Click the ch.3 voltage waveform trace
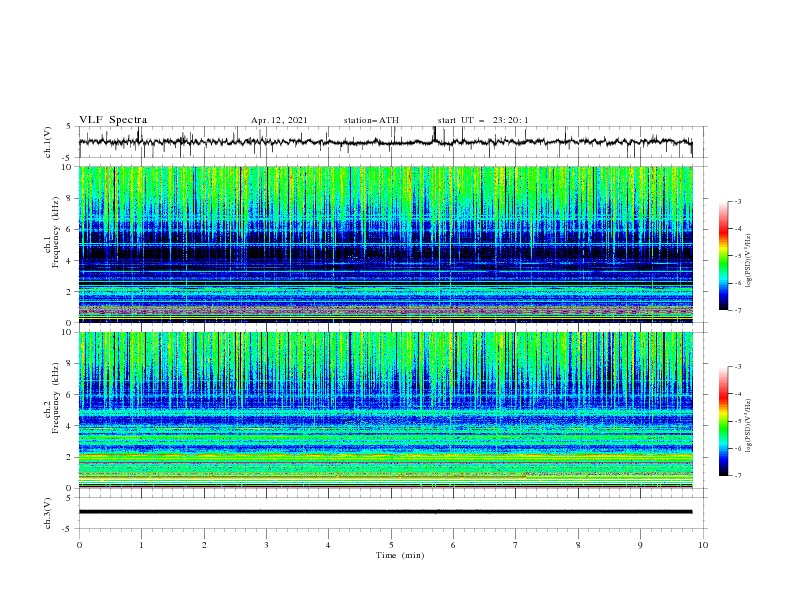 click(385, 512)
